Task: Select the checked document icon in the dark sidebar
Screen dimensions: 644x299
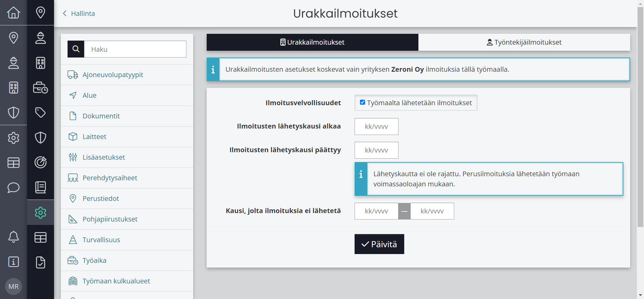Action: pyautogui.click(x=41, y=262)
